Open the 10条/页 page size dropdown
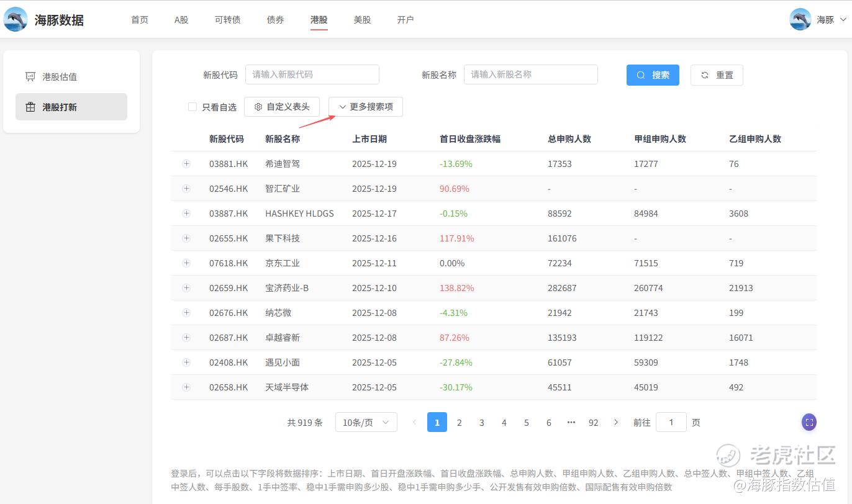The image size is (852, 504). [366, 422]
